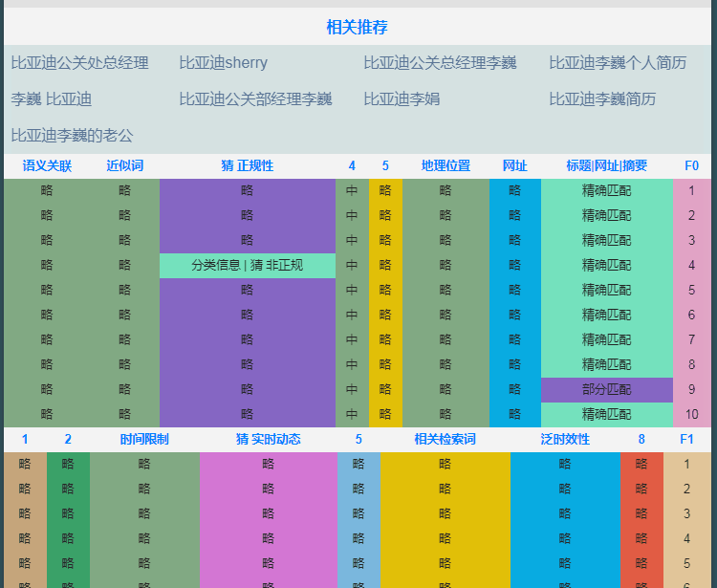Select the 泛时效性 column header
Screen dimensions: 717x588
pos(565,440)
